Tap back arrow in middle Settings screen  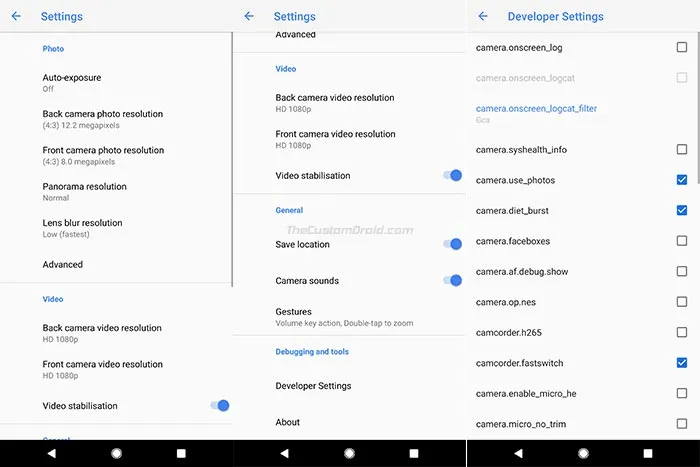click(249, 16)
